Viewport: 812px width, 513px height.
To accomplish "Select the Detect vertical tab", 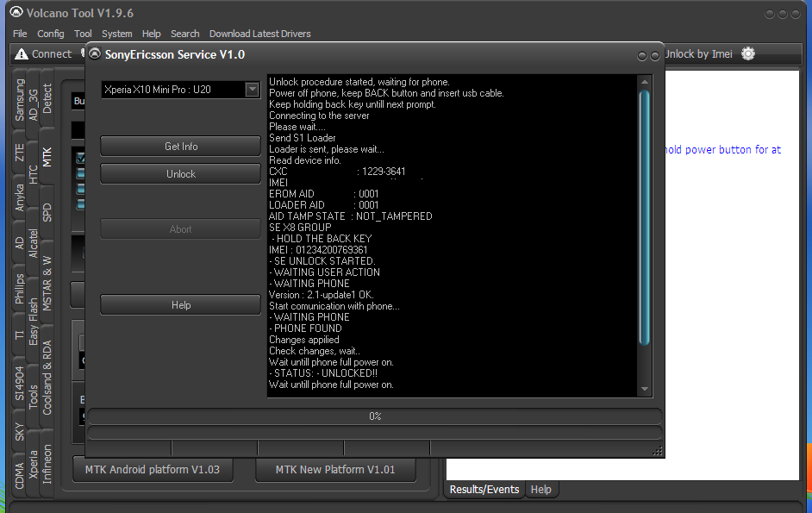I will pyautogui.click(x=47, y=98).
